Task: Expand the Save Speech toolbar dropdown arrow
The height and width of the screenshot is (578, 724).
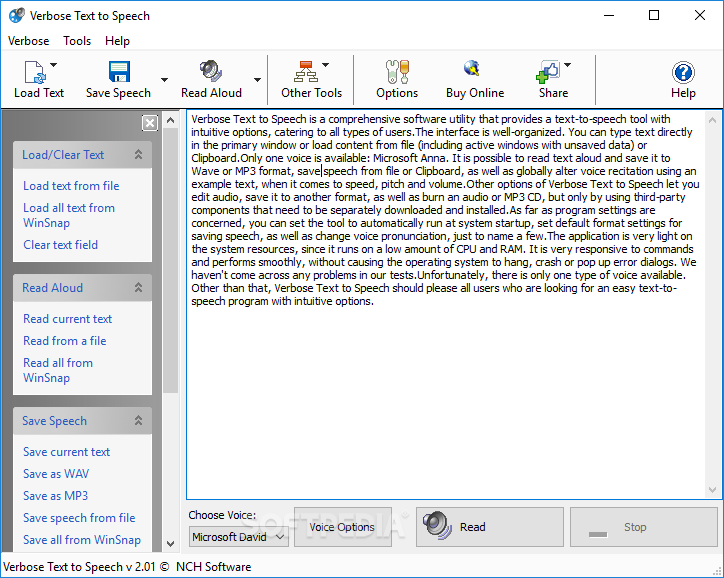Action: pos(164,80)
